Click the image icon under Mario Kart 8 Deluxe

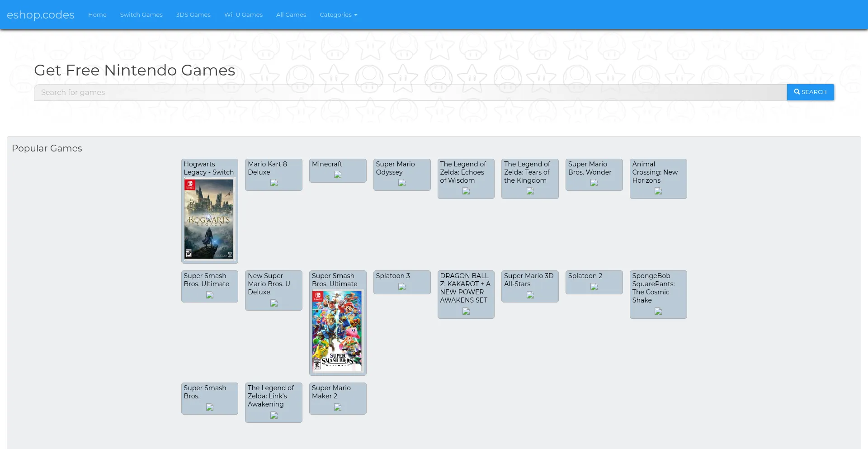pyautogui.click(x=274, y=183)
